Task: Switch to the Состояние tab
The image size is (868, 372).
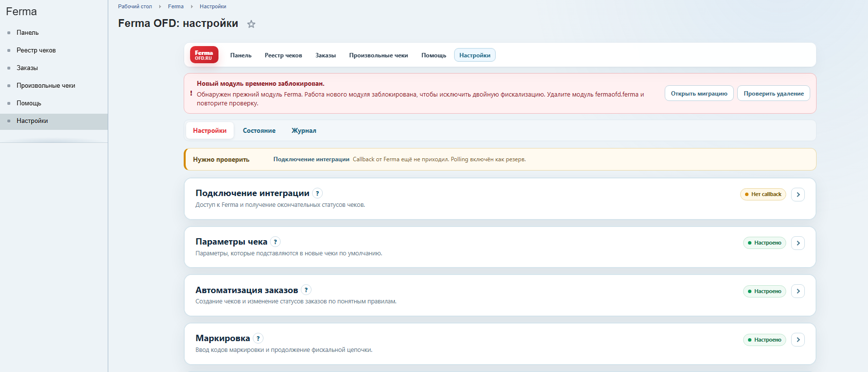Action: click(259, 131)
